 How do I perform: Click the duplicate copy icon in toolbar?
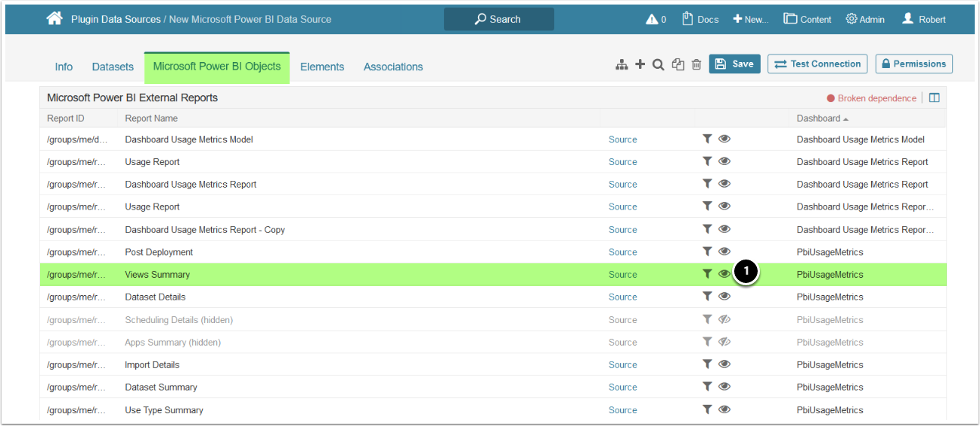click(678, 65)
